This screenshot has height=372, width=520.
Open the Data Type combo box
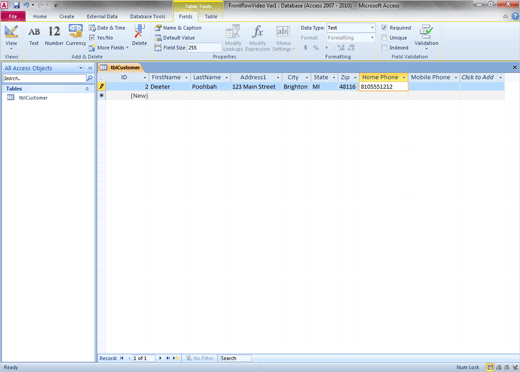click(351, 28)
